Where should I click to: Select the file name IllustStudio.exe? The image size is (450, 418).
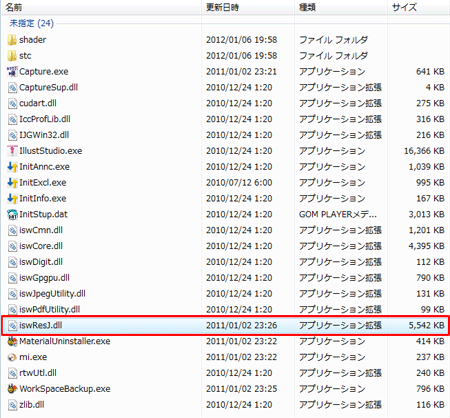click(x=51, y=151)
